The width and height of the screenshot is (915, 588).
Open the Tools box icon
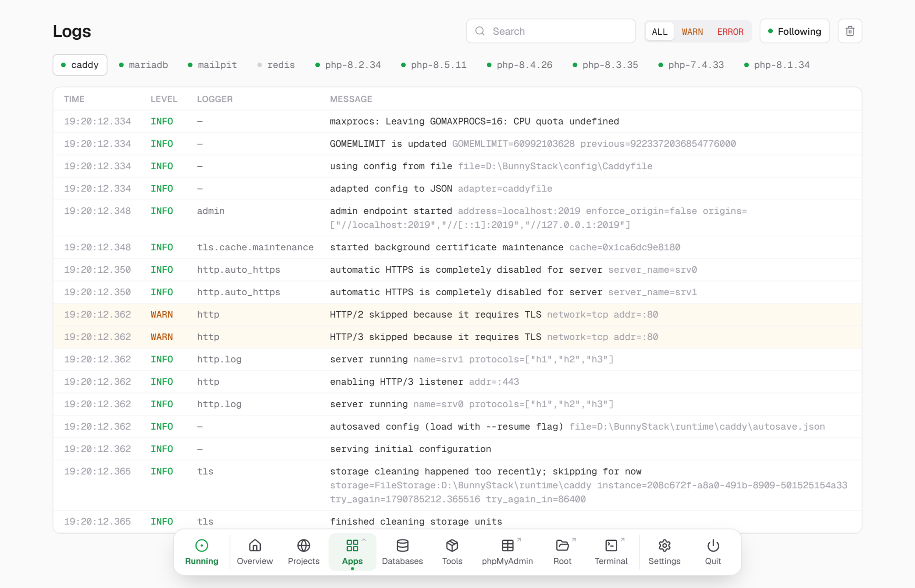(452, 545)
